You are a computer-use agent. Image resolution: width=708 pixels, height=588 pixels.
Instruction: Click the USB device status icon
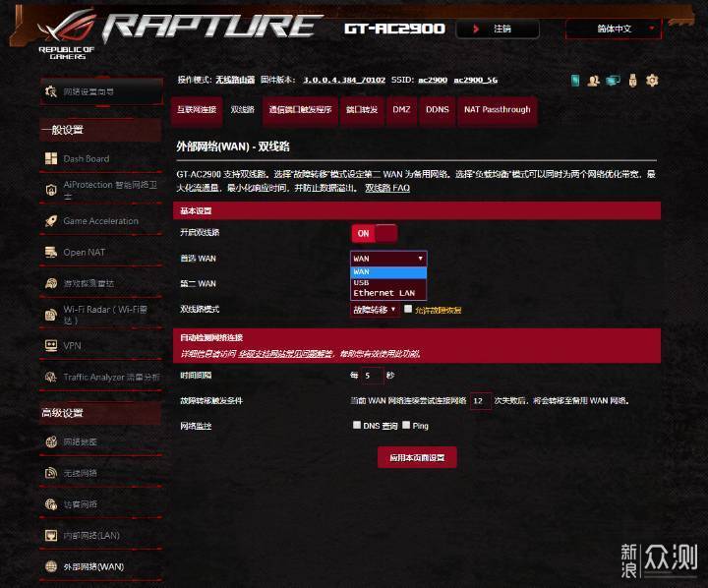pyautogui.click(x=632, y=81)
